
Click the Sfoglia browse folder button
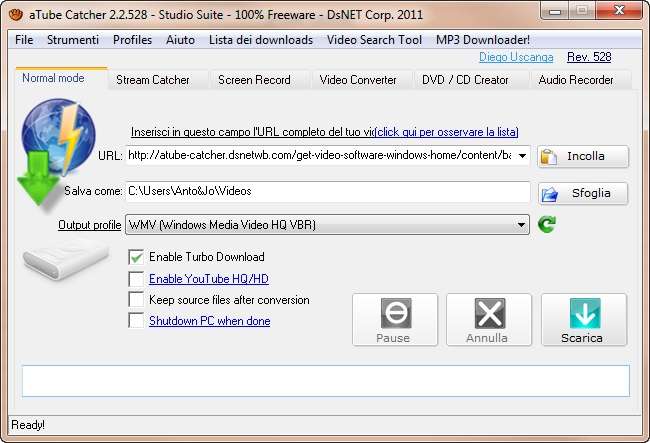[x=583, y=193]
